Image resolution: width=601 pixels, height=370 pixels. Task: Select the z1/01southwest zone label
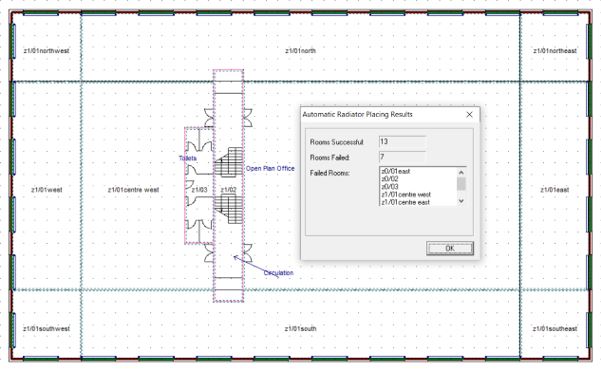tap(46, 329)
